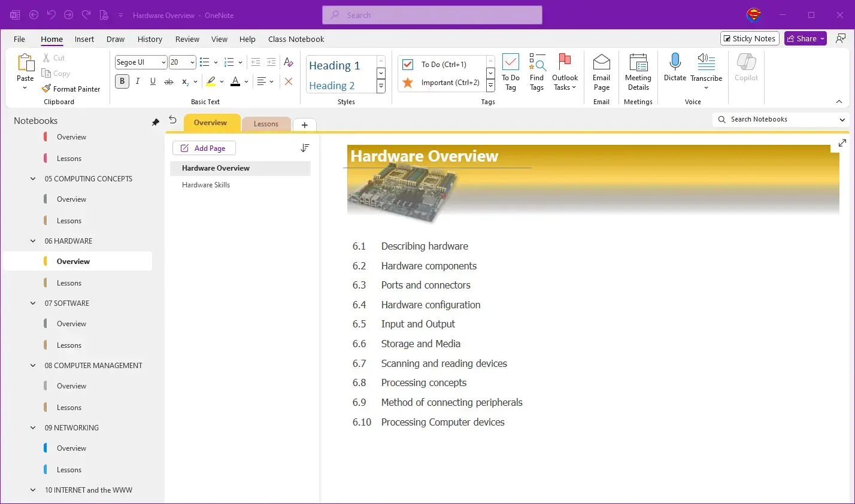This screenshot has height=504, width=855.
Task: Insert Meeting Details
Action: pos(638,71)
